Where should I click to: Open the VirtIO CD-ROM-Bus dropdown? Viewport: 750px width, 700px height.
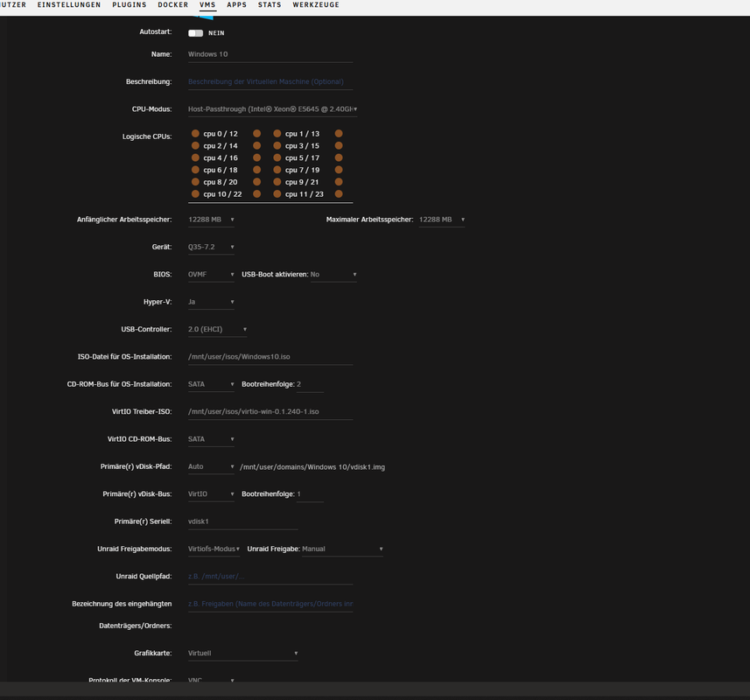[211, 439]
